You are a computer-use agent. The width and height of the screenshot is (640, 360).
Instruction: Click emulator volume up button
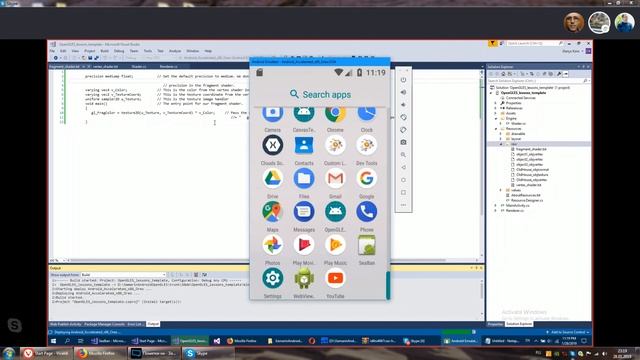(403, 92)
